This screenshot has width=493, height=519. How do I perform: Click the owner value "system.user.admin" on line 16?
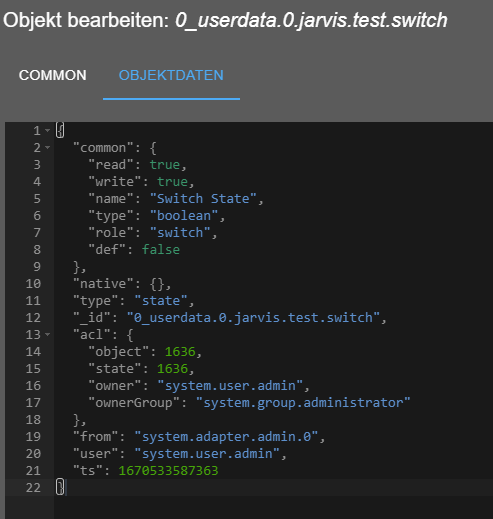pyautogui.click(x=230, y=386)
